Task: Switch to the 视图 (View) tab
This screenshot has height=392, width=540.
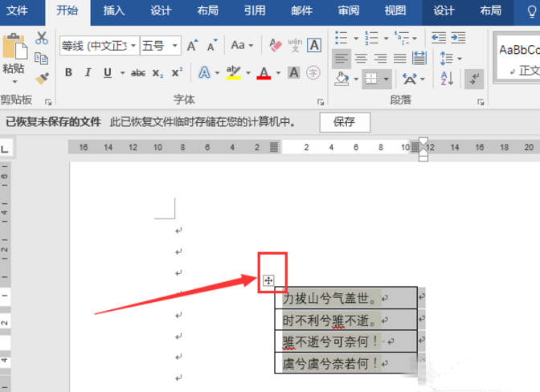Action: point(395,11)
